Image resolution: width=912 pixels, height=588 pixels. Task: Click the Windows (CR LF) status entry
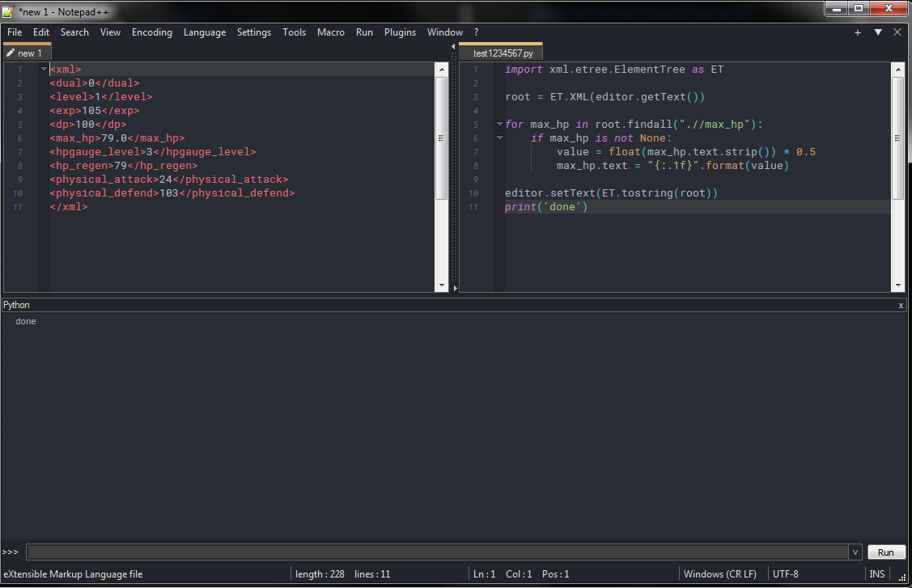click(x=720, y=574)
